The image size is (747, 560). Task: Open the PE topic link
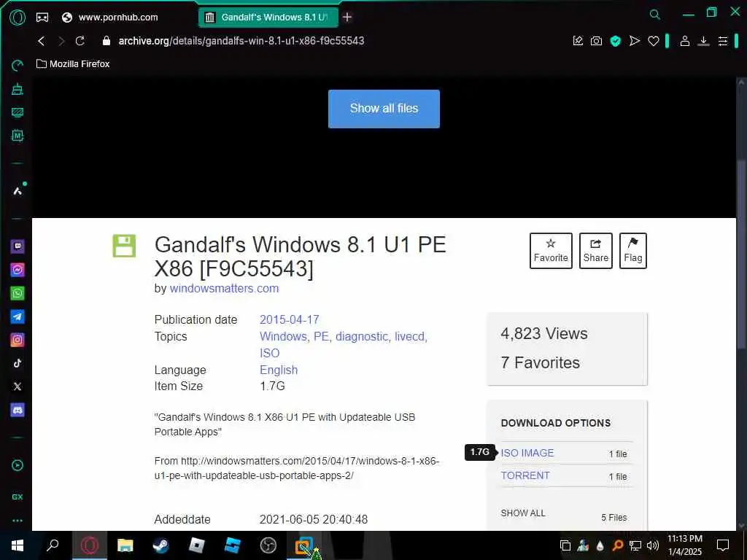pos(321,337)
